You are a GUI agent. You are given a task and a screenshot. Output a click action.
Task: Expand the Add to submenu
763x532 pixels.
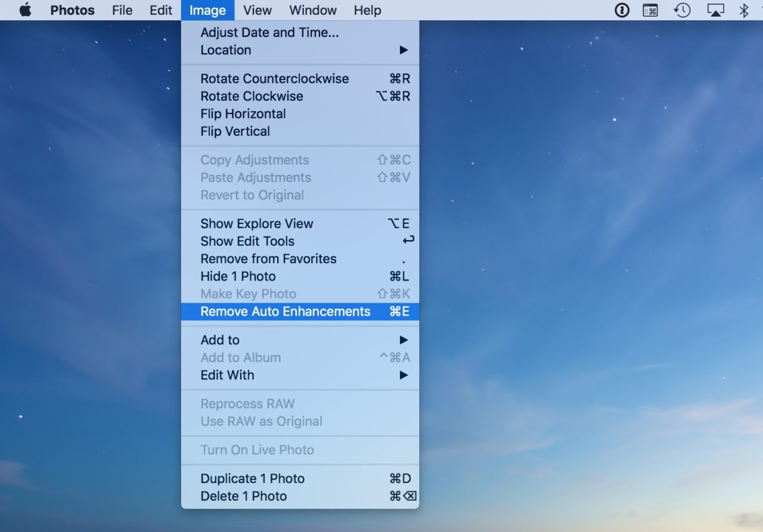[x=300, y=340]
